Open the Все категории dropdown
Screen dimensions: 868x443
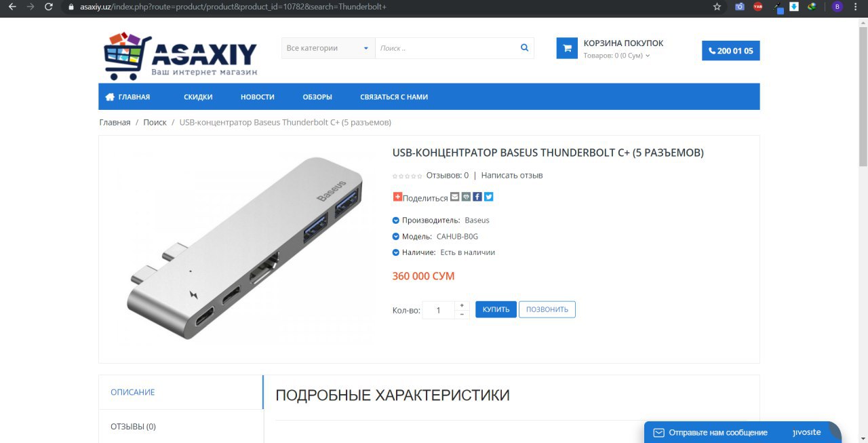(x=328, y=48)
